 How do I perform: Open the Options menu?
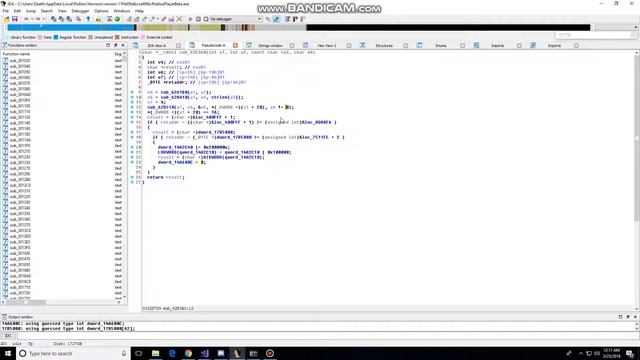point(101,11)
